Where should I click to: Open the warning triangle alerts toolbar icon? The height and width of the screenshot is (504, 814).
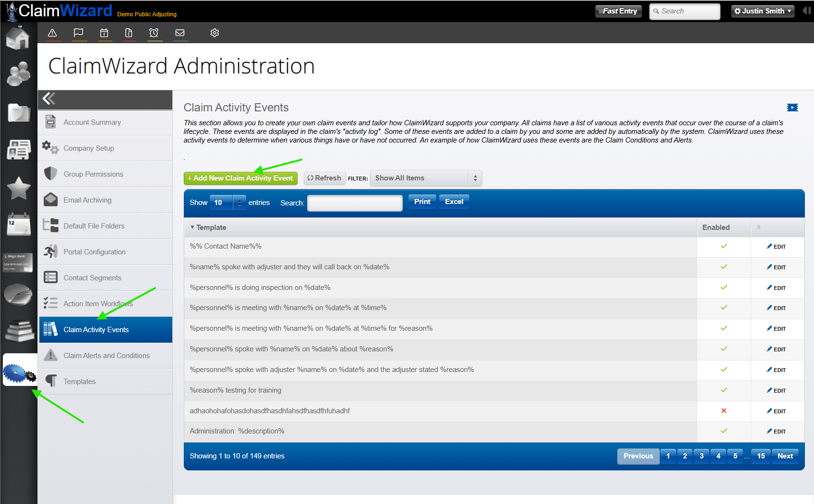(52, 33)
